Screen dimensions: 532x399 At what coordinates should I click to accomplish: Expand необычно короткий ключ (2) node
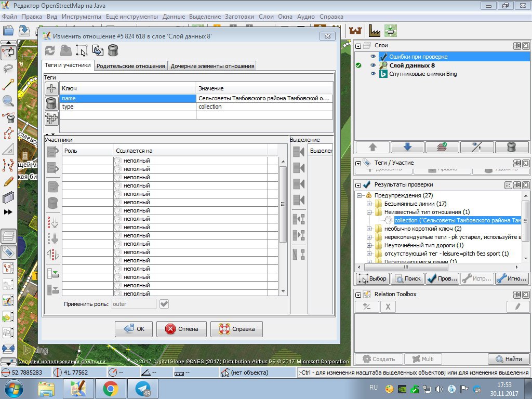369,229
